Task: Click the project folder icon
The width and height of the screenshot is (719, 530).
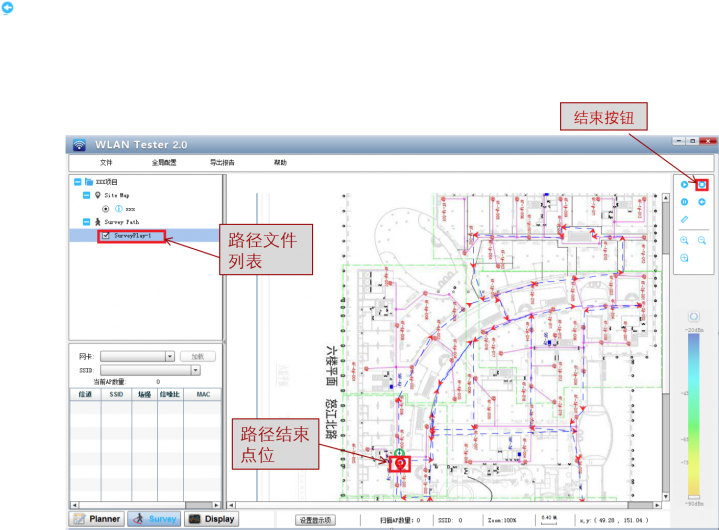Action: click(89, 182)
